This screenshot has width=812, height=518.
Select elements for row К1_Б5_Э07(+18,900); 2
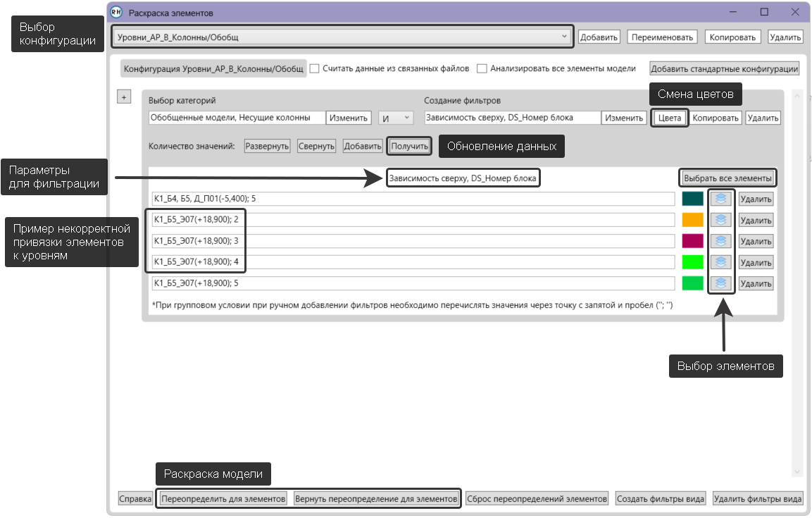tap(721, 220)
